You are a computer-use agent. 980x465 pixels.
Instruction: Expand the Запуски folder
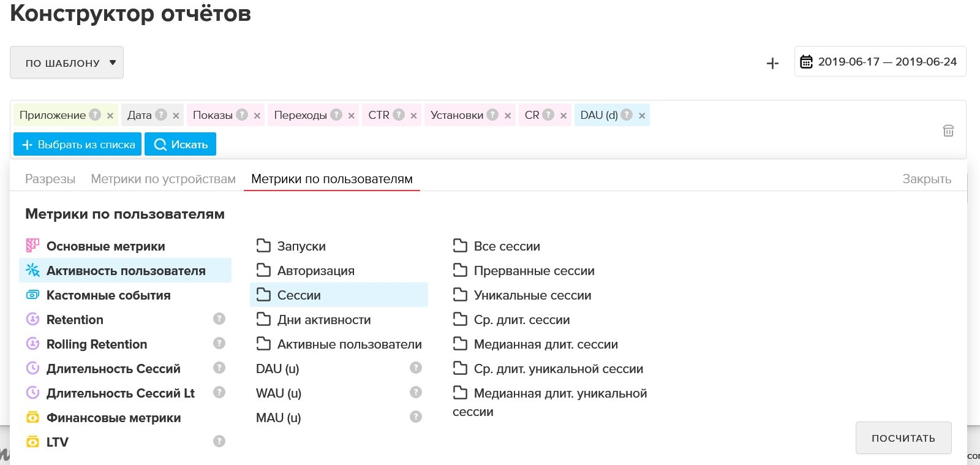tap(301, 246)
